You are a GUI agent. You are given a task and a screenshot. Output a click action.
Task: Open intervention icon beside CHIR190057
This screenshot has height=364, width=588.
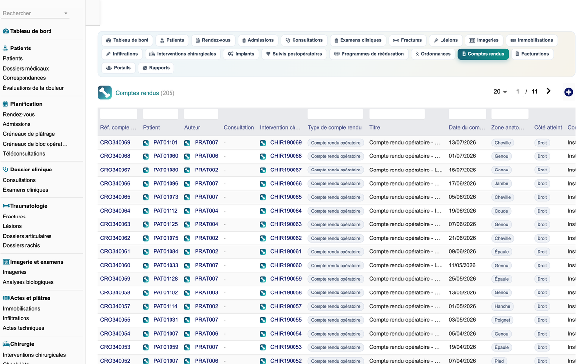pyautogui.click(x=263, y=307)
